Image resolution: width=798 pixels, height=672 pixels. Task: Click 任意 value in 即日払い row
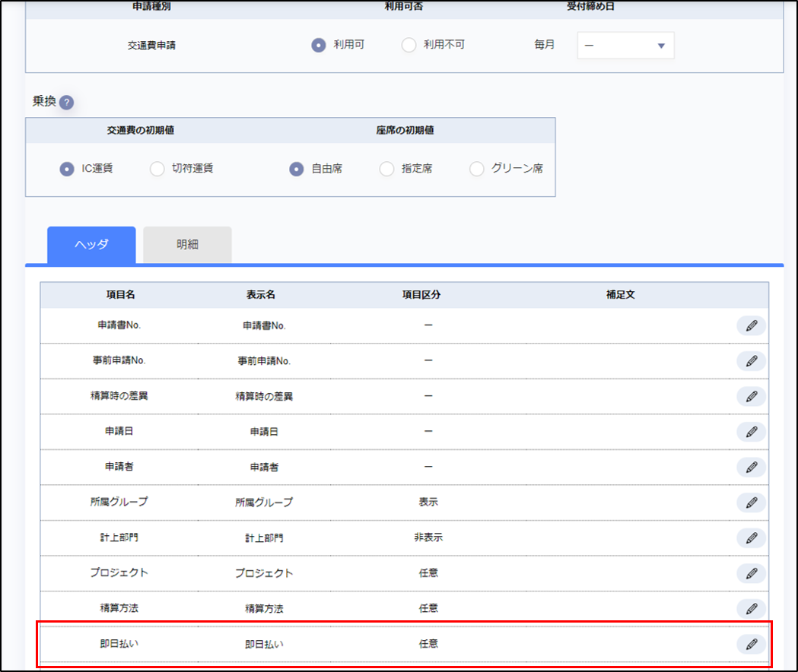[428, 644]
